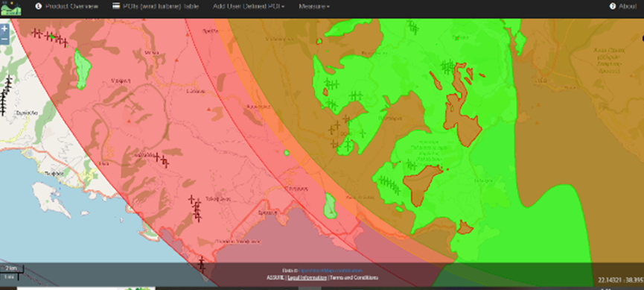Open the About page
The width and height of the screenshot is (644, 290).
coord(627,7)
